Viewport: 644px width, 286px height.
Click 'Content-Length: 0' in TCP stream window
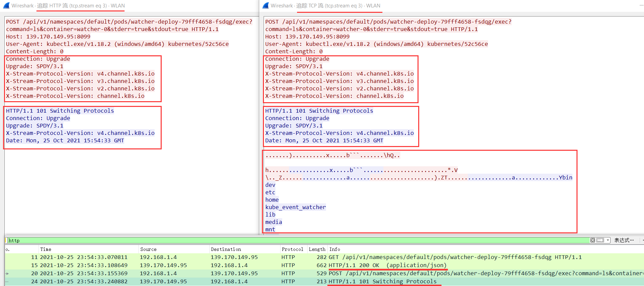pos(294,51)
